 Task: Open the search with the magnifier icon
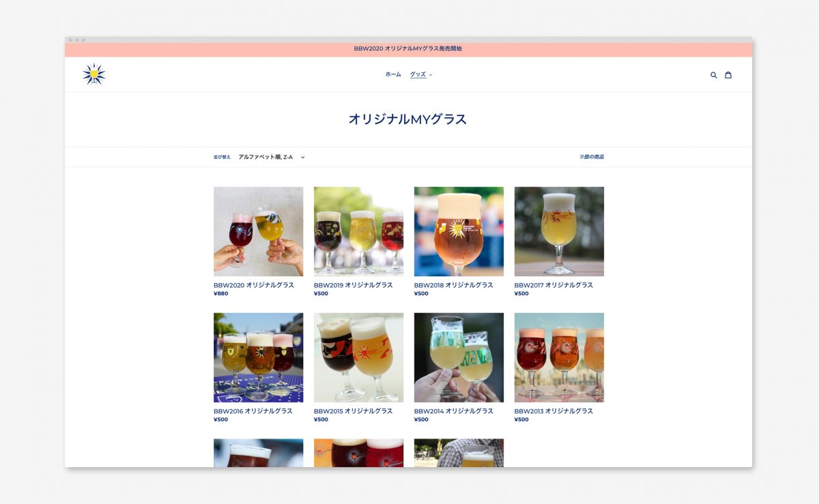click(x=714, y=74)
